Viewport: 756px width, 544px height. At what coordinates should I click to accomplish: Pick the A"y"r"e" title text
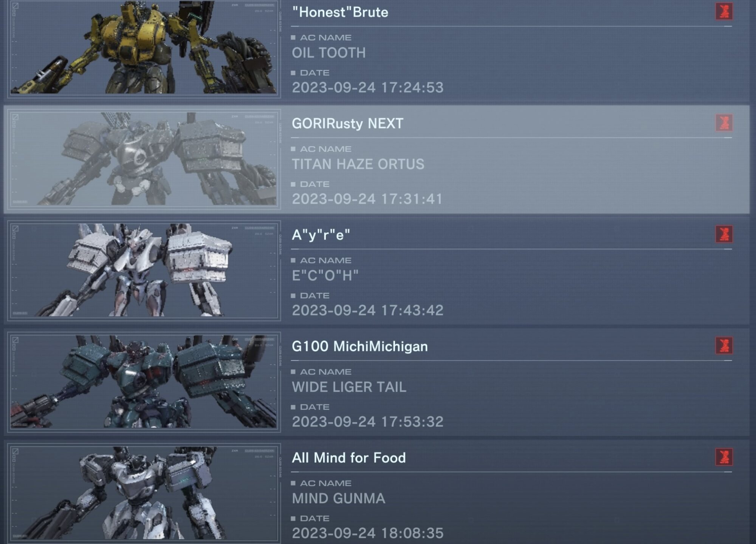(x=321, y=235)
